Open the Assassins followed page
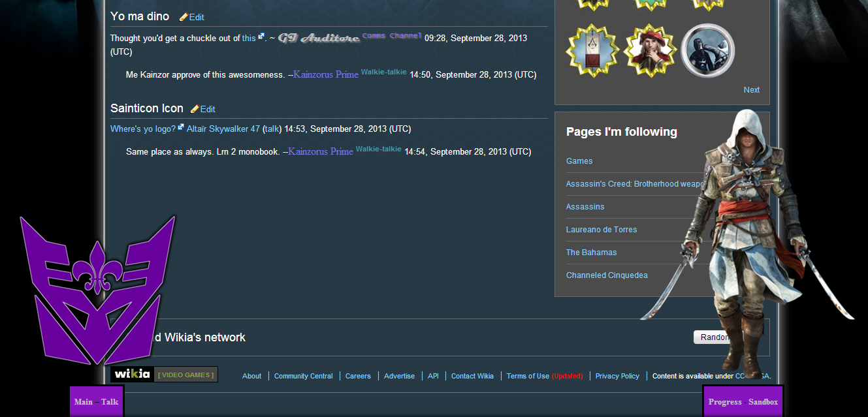 coord(585,207)
